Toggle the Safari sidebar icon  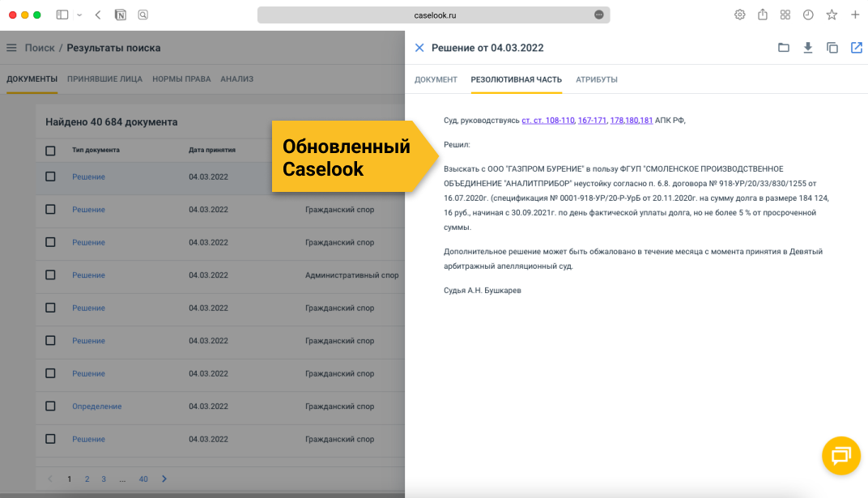coord(62,15)
